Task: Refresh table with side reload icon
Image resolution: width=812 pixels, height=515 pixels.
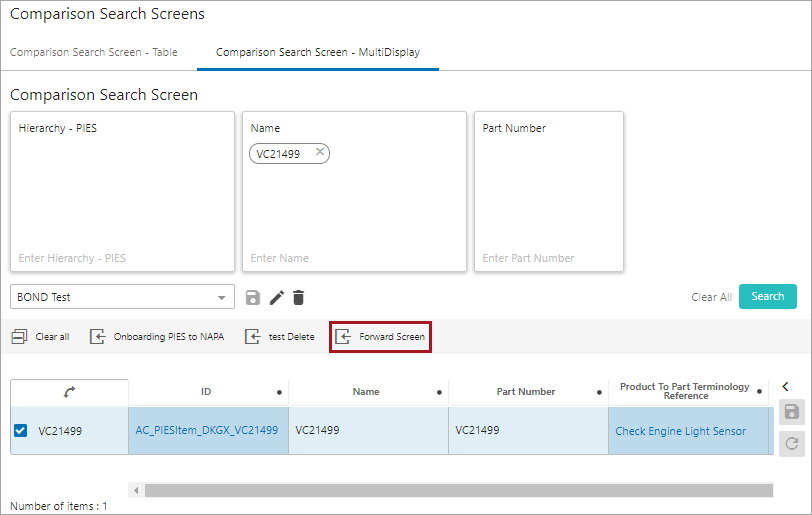Action: point(792,444)
